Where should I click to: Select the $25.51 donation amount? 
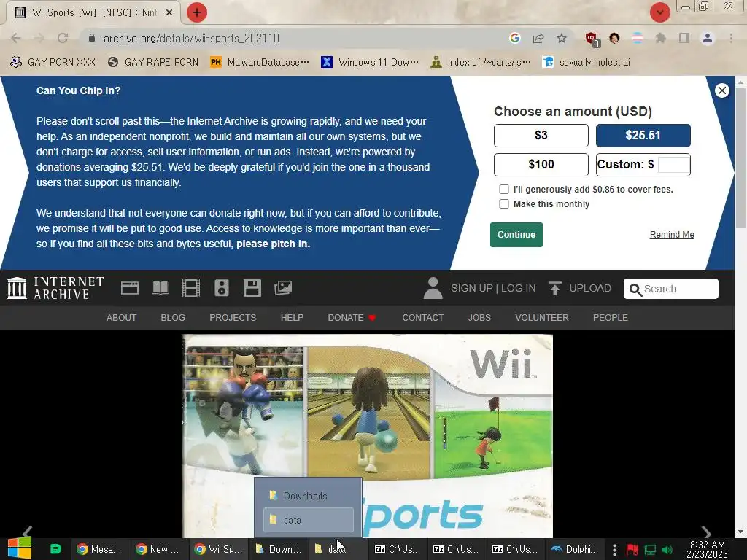[x=643, y=136]
